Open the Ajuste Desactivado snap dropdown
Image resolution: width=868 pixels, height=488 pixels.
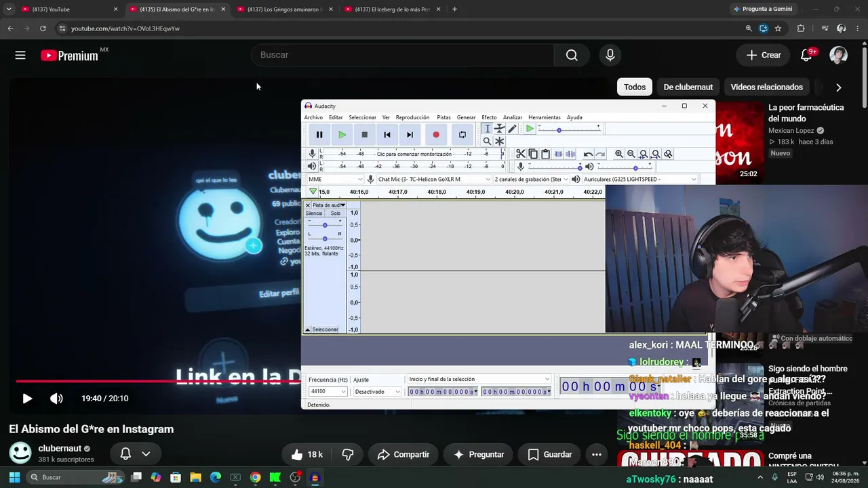pos(378,392)
